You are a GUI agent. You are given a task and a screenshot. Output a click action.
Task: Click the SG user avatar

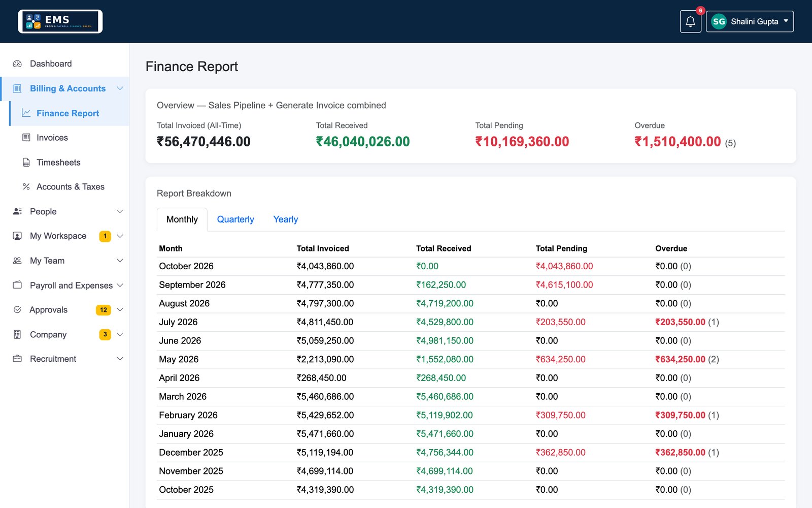tap(719, 21)
